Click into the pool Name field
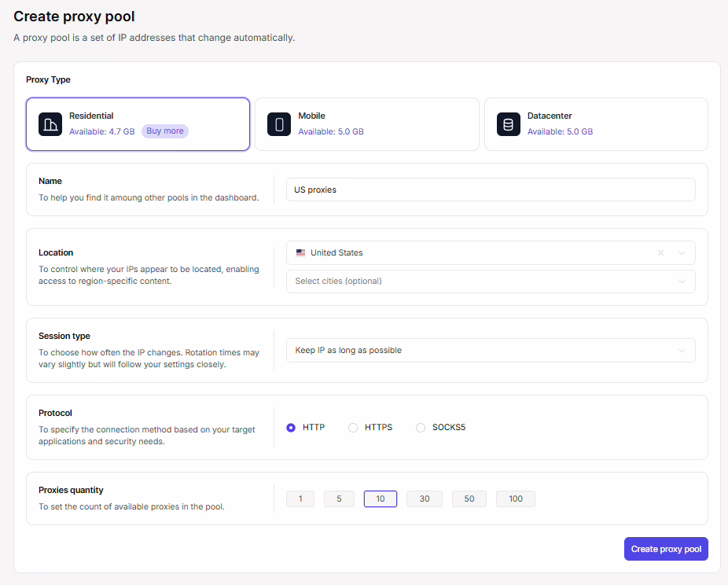This screenshot has height=585, width=728. tap(491, 189)
